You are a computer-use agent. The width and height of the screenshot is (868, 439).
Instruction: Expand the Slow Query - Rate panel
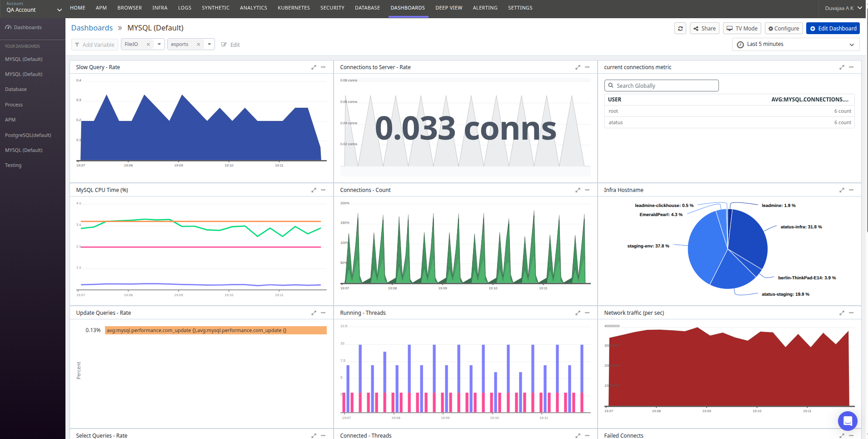[x=314, y=67]
